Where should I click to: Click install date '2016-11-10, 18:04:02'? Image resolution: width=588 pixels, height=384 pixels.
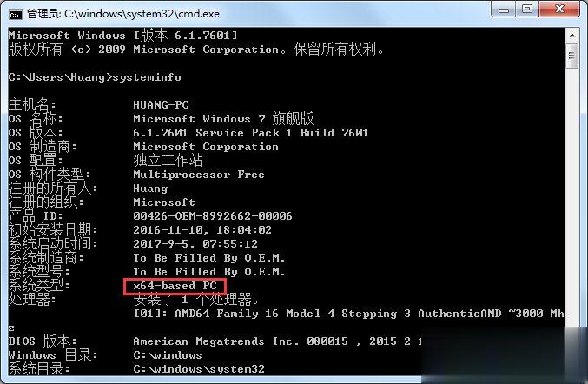coord(202,230)
